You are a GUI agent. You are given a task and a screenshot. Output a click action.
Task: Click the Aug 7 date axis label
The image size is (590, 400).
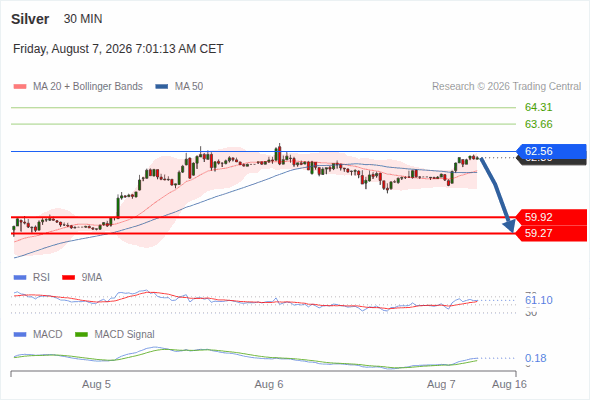(441, 384)
